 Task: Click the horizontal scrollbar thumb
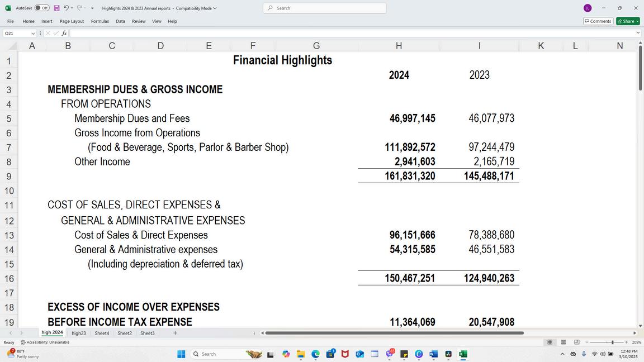(x=394, y=334)
